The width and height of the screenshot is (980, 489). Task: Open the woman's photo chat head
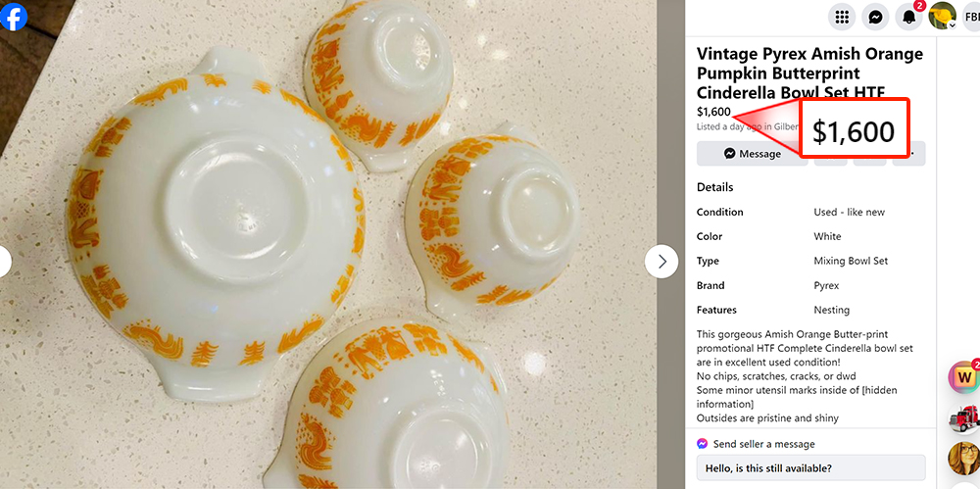[964, 459]
